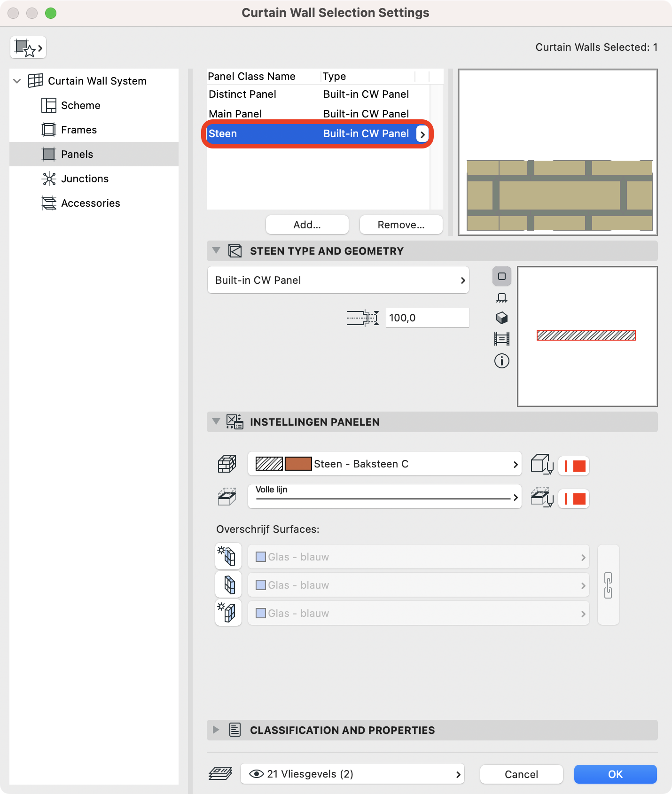Click the Instellingen Panelen section icon
The image size is (672, 794).
point(235,422)
